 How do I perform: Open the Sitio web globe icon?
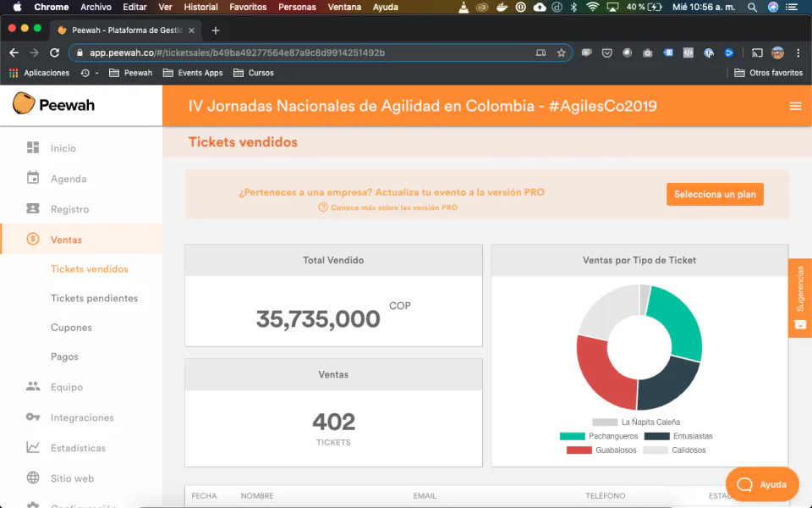[x=33, y=478]
